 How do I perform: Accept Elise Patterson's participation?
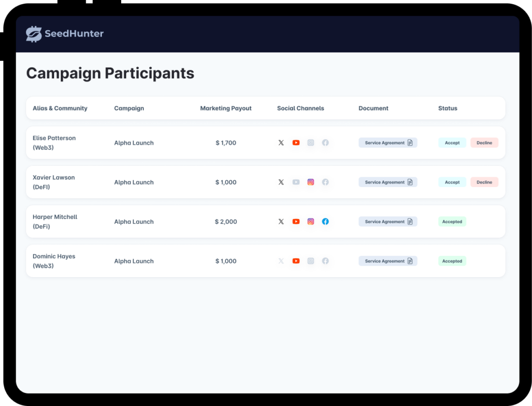[x=452, y=142]
